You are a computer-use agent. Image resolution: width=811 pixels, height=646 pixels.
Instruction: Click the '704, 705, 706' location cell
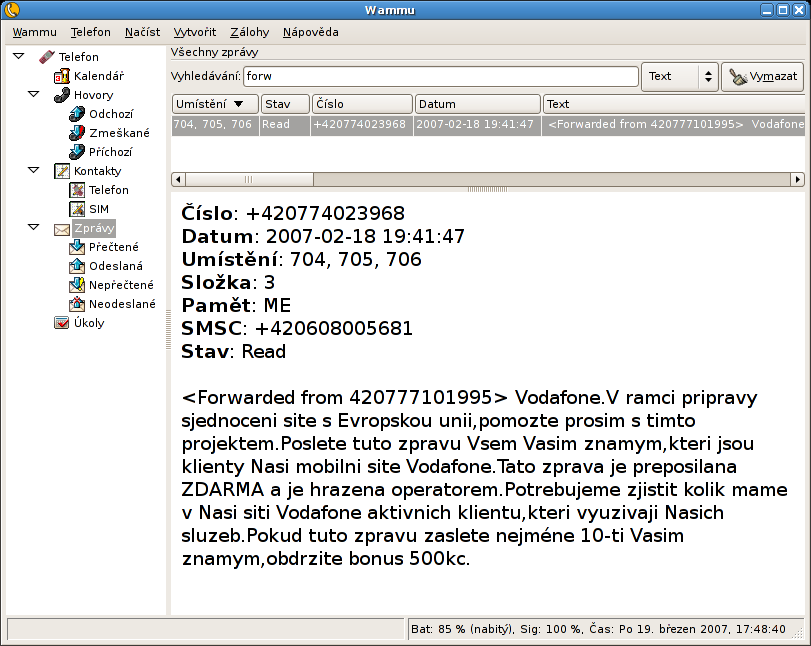(213, 124)
